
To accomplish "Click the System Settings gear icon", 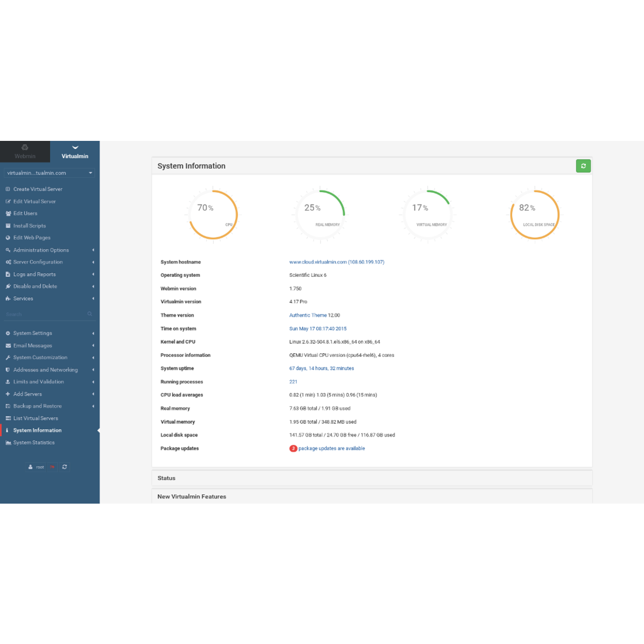I will click(x=8, y=333).
